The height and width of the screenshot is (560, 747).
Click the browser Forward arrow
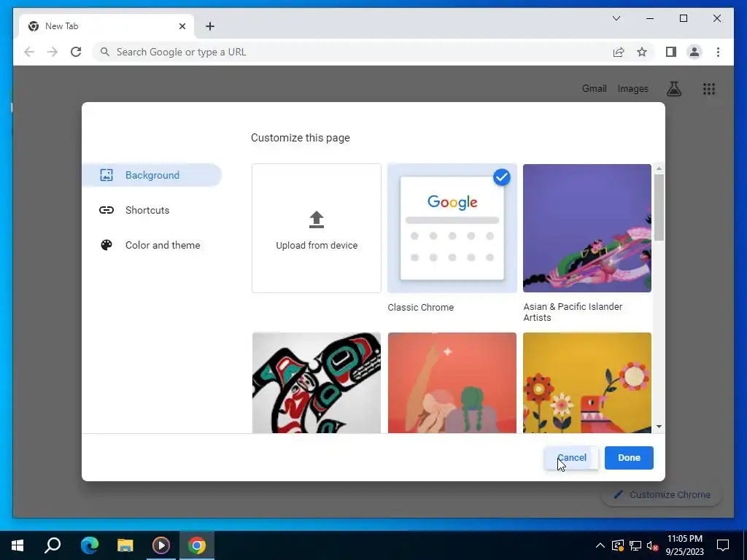click(x=53, y=52)
